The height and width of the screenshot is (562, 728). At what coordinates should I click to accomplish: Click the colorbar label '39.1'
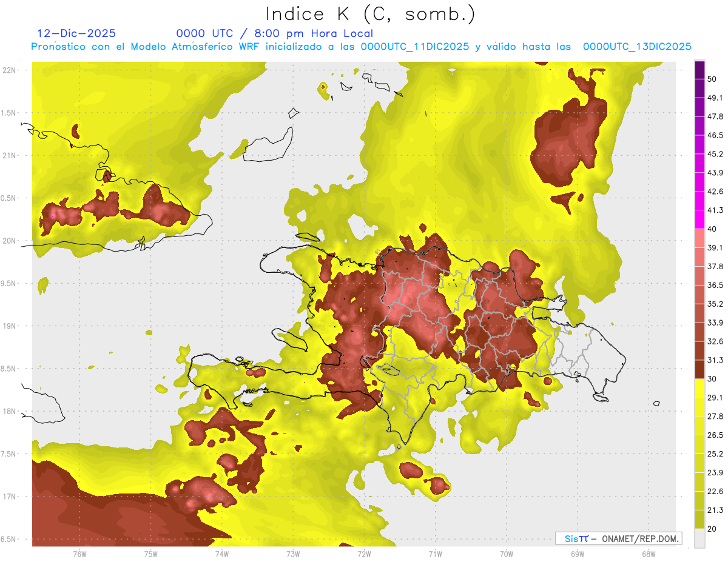pos(715,247)
